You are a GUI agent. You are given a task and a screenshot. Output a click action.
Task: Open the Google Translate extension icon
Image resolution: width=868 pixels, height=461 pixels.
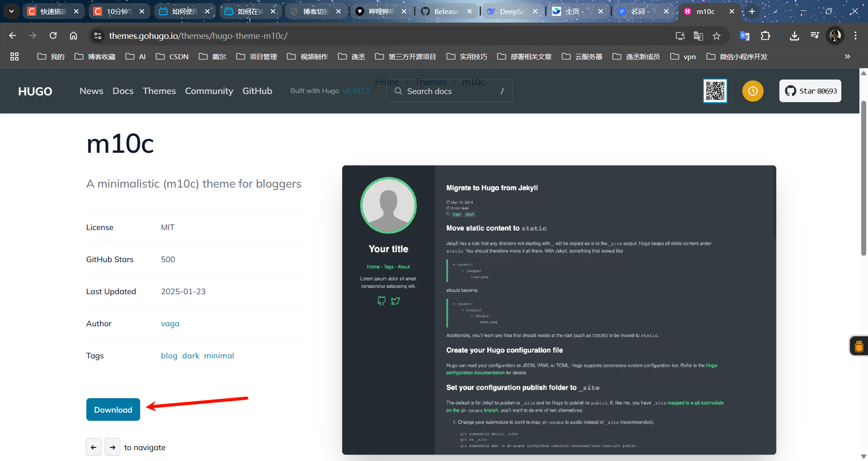pyautogui.click(x=745, y=36)
